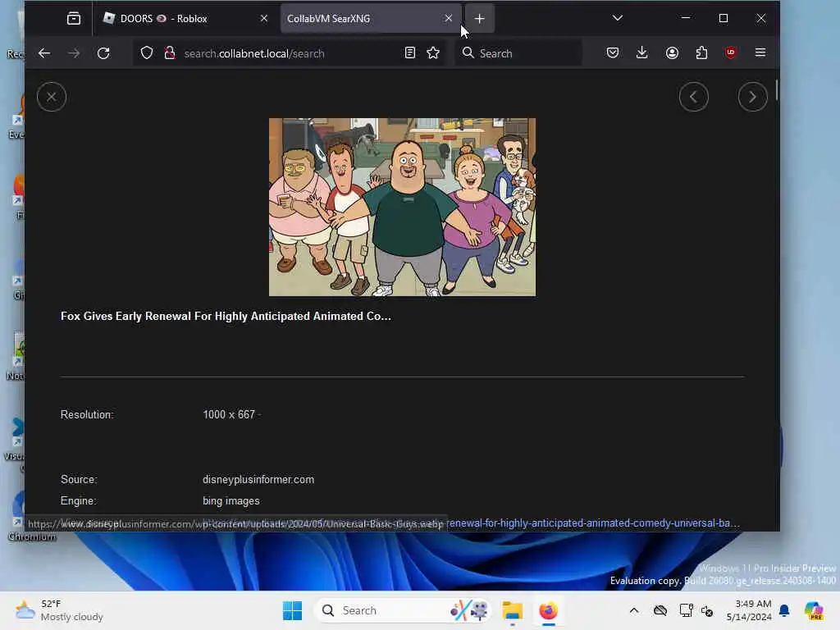This screenshot has width=840, height=630.
Task: Open the Downloads panel
Action: point(641,52)
